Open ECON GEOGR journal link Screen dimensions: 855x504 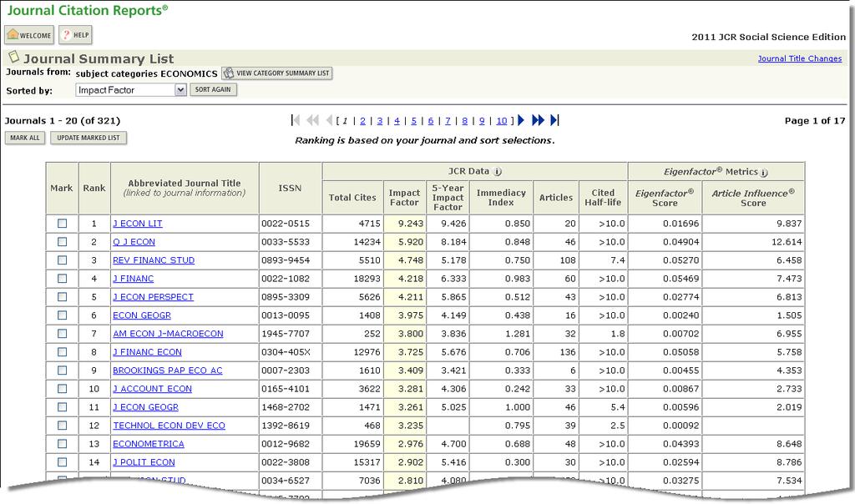[142, 315]
